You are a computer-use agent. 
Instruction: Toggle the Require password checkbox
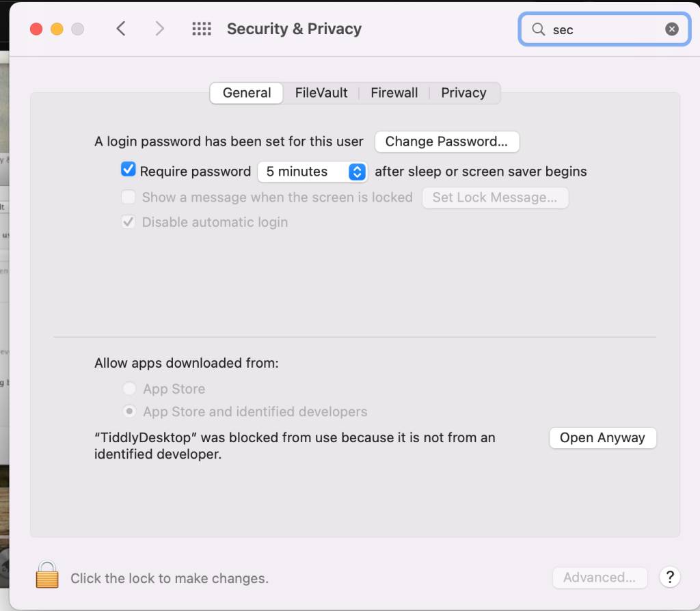(129, 170)
